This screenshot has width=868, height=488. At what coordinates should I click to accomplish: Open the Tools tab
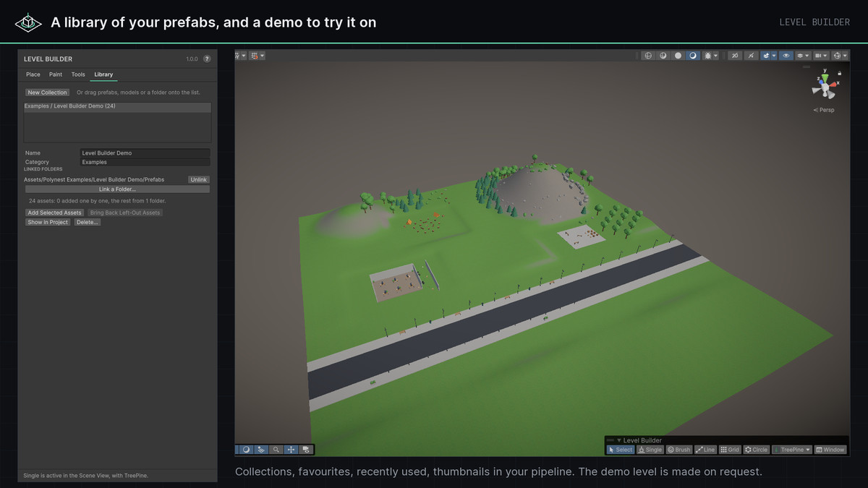[x=78, y=74]
